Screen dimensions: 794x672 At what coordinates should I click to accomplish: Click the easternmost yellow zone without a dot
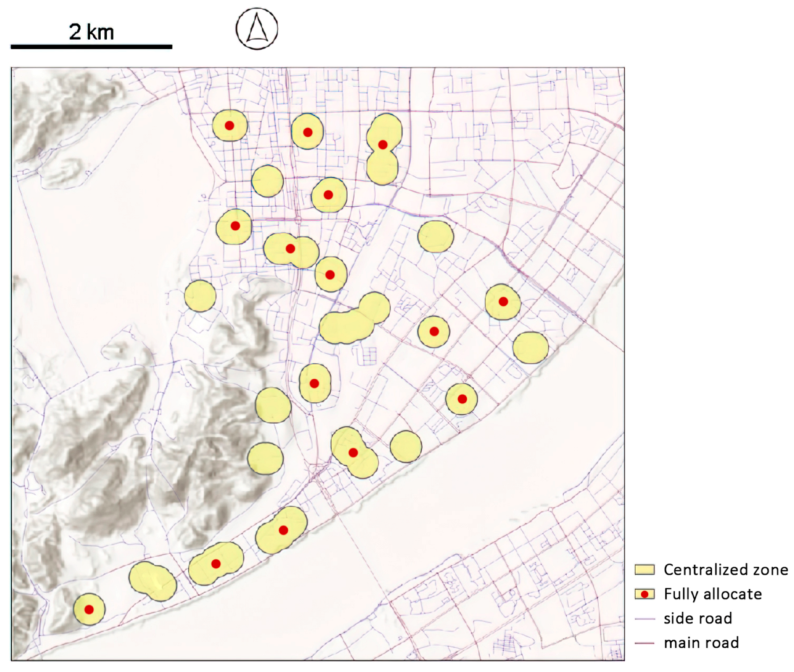pyautogui.click(x=531, y=347)
